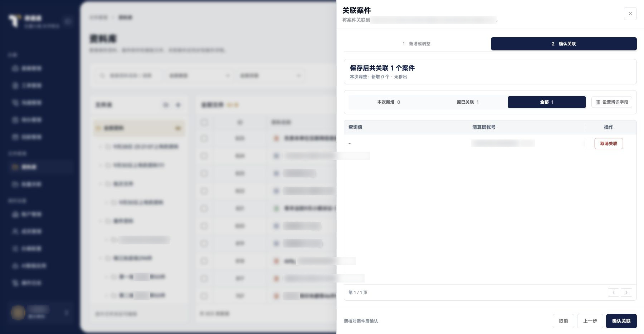Click the 操作 column header
Image resolution: width=644 pixels, height=334 pixels.
tap(609, 127)
